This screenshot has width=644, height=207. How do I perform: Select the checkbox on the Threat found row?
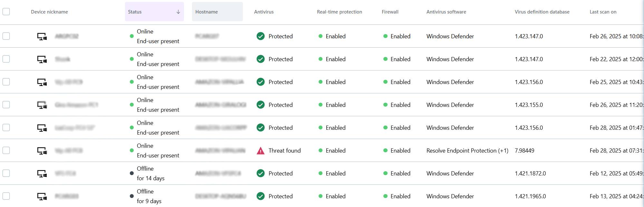(6, 150)
